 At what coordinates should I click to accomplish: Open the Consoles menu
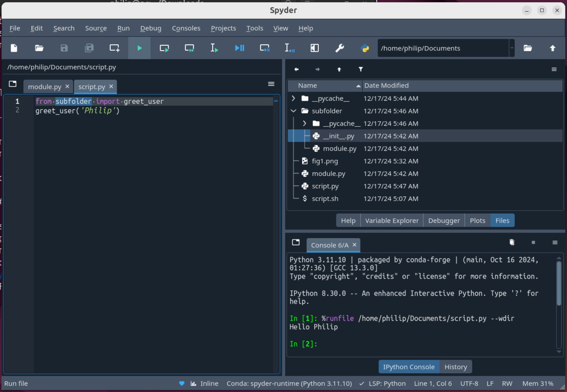(x=186, y=28)
